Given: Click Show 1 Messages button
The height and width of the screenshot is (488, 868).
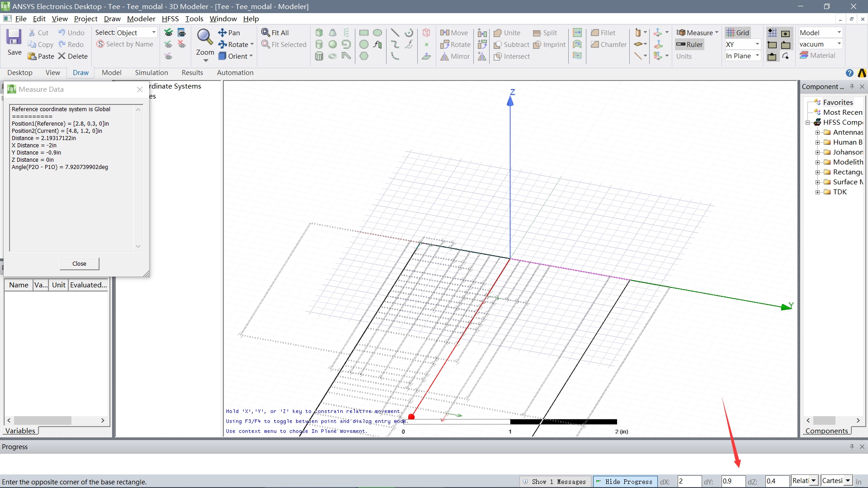Looking at the screenshot, I should [555, 482].
